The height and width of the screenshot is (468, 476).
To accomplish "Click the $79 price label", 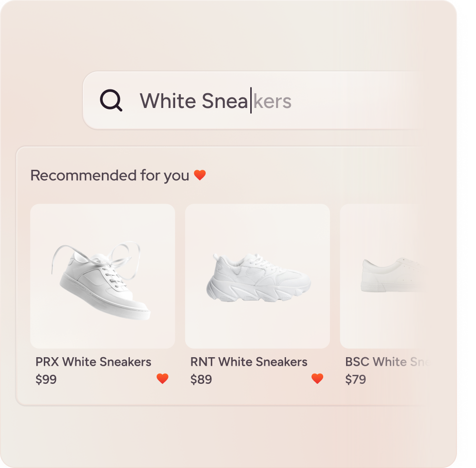I will coord(356,379).
